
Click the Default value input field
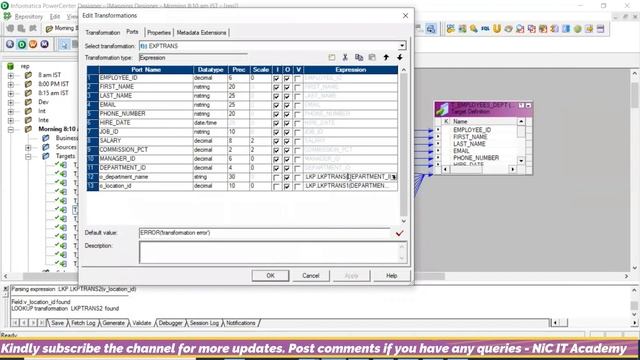click(x=264, y=233)
